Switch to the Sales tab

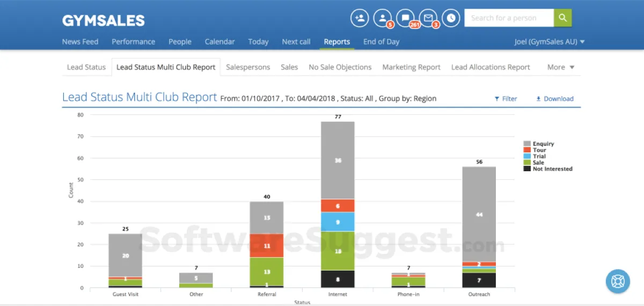pyautogui.click(x=289, y=67)
